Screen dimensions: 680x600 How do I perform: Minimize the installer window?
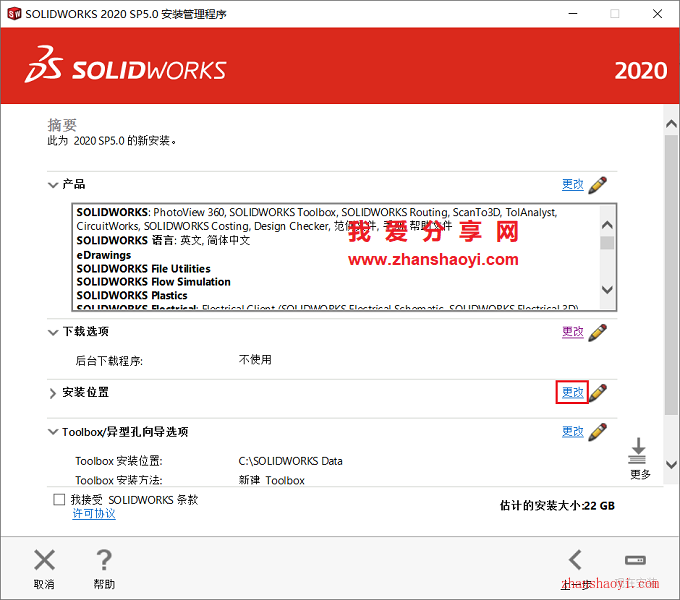(x=573, y=14)
